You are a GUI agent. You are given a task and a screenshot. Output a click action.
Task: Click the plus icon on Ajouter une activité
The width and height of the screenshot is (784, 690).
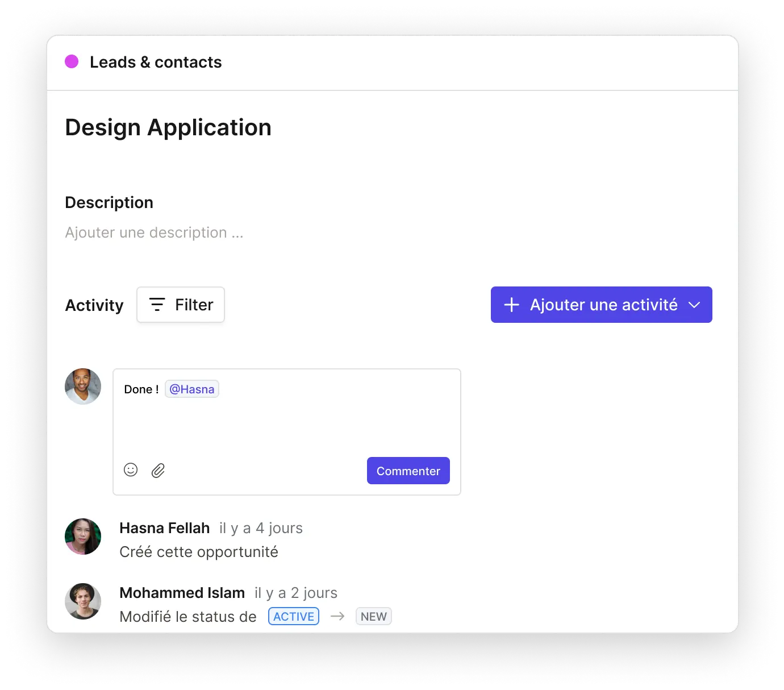511,305
